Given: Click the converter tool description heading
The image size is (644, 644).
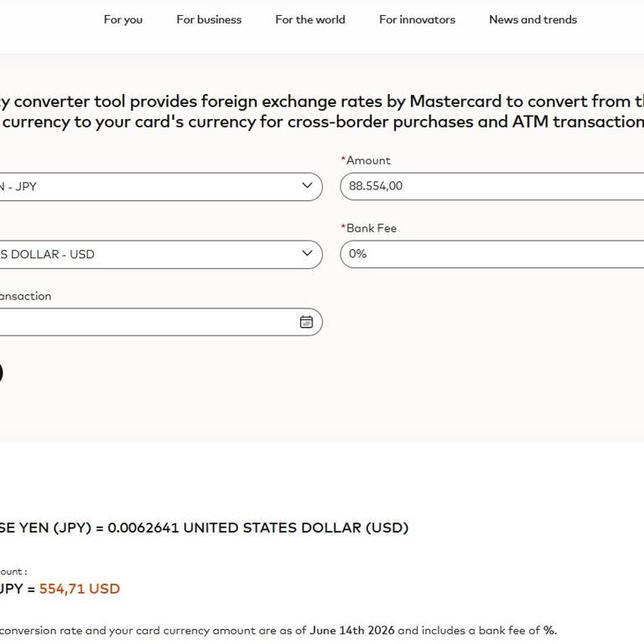Looking at the screenshot, I should [322, 112].
